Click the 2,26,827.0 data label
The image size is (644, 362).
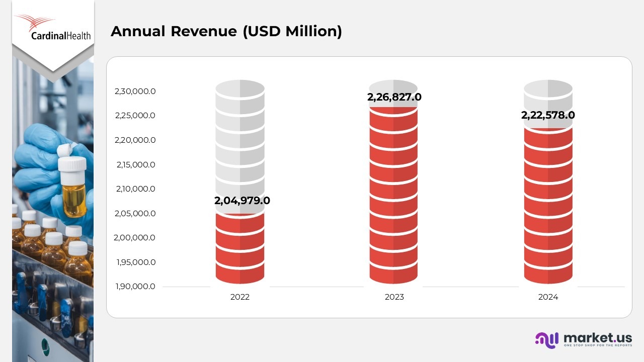click(394, 97)
